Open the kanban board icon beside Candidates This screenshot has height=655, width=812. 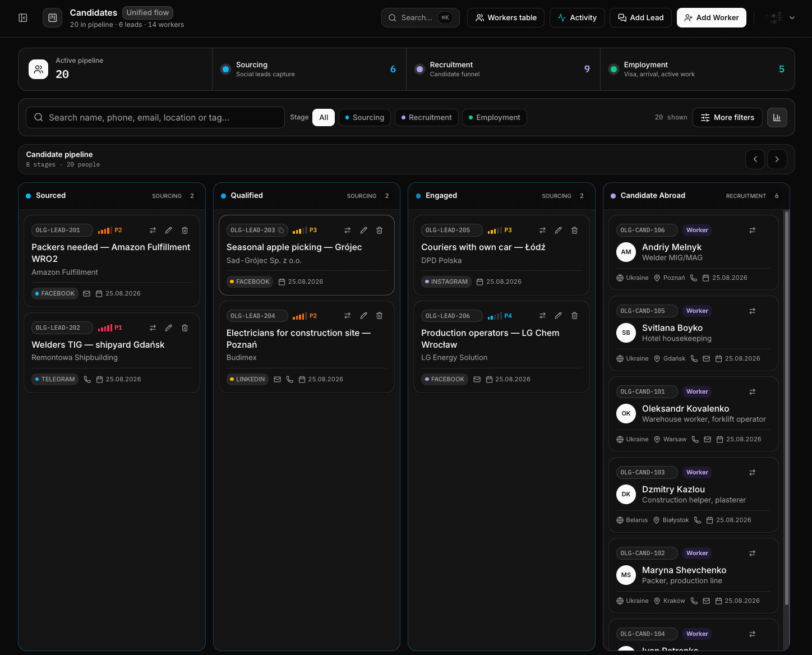53,18
